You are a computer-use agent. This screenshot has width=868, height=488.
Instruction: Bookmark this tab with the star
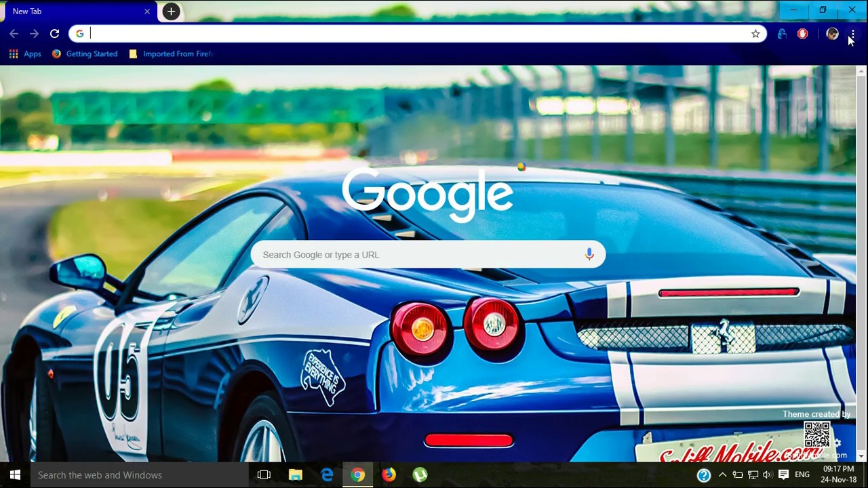coord(755,34)
